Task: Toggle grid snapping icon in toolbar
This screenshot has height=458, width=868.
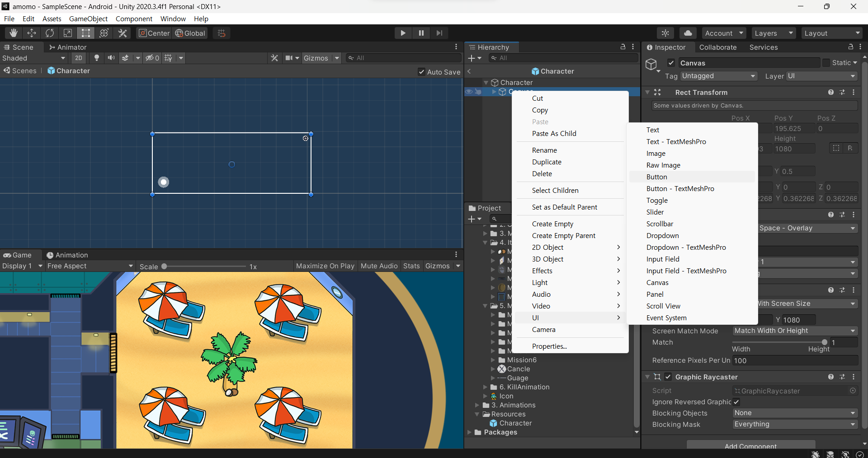Action: pos(222,33)
